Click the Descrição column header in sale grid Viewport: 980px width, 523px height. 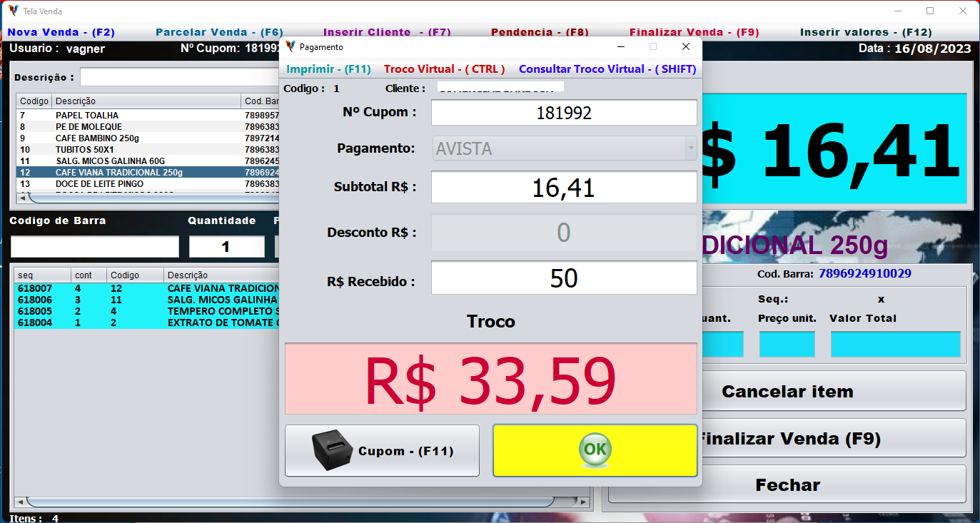[x=187, y=275]
